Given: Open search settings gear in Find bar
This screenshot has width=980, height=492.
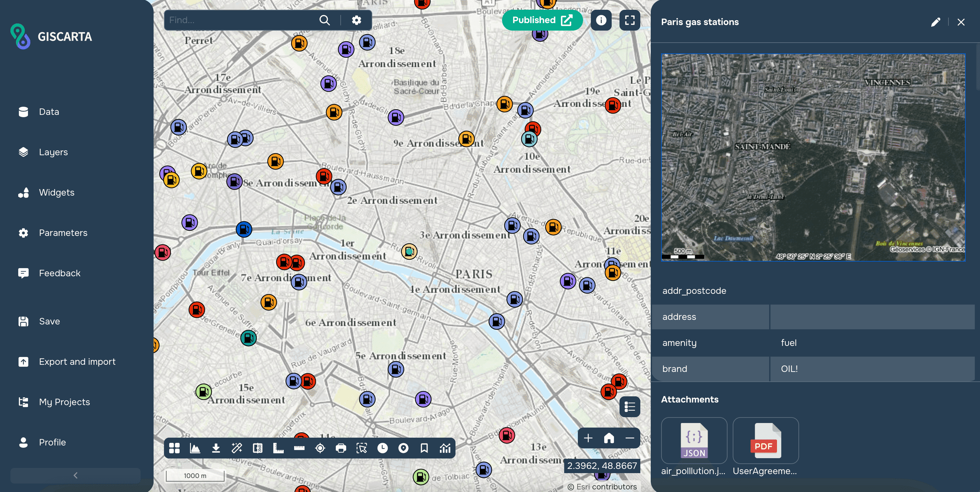Looking at the screenshot, I should [357, 20].
